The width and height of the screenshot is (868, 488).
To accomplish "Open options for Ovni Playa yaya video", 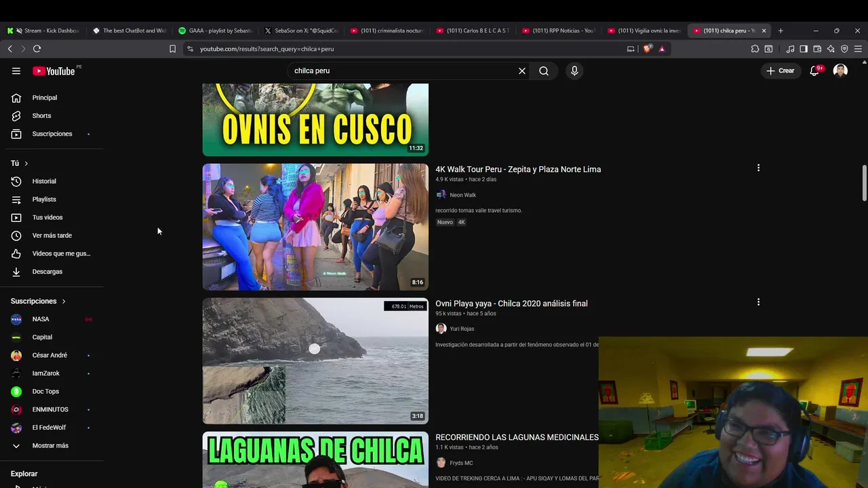I will (x=758, y=302).
